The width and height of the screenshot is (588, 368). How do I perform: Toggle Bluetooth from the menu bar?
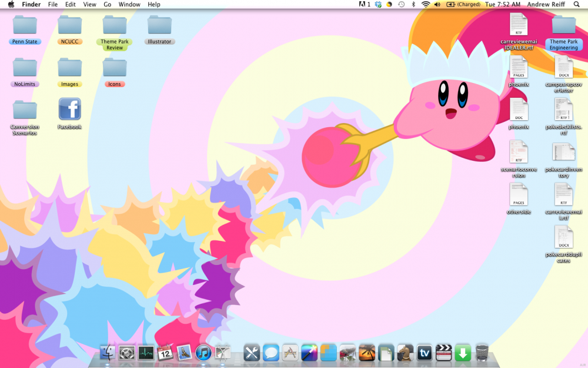[x=414, y=4]
